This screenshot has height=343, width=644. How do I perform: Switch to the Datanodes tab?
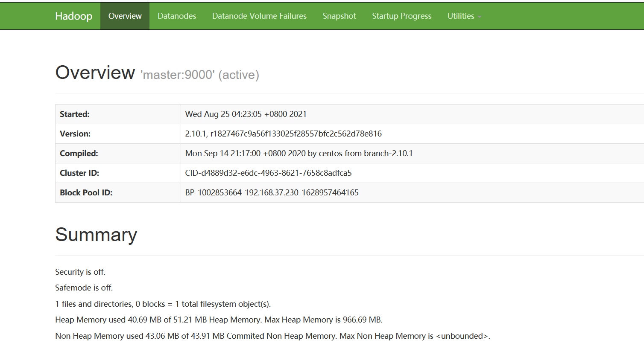point(177,16)
